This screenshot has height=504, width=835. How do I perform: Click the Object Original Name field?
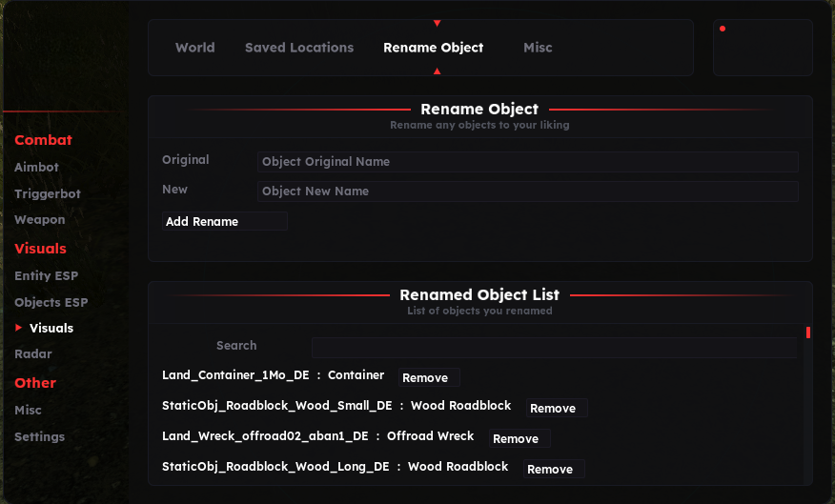coord(527,162)
